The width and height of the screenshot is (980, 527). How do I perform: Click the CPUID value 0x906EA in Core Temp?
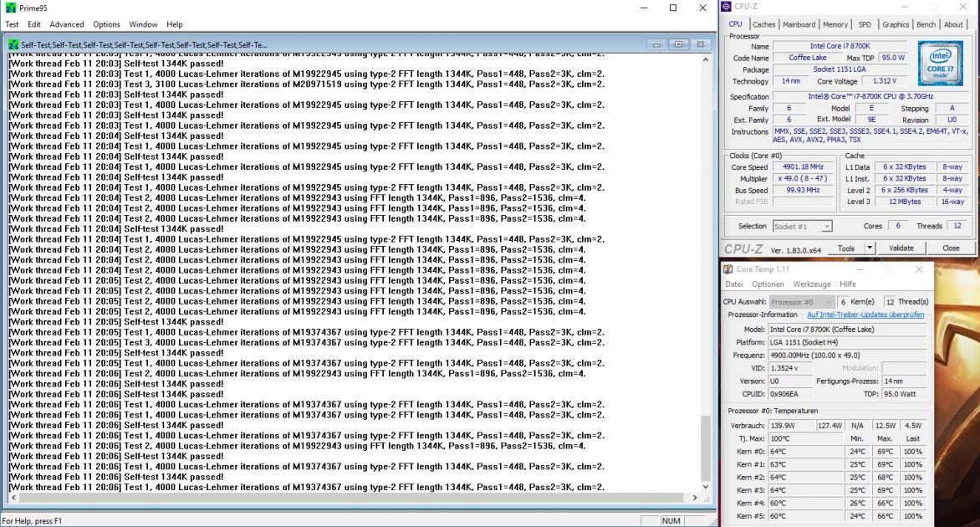tap(790, 395)
